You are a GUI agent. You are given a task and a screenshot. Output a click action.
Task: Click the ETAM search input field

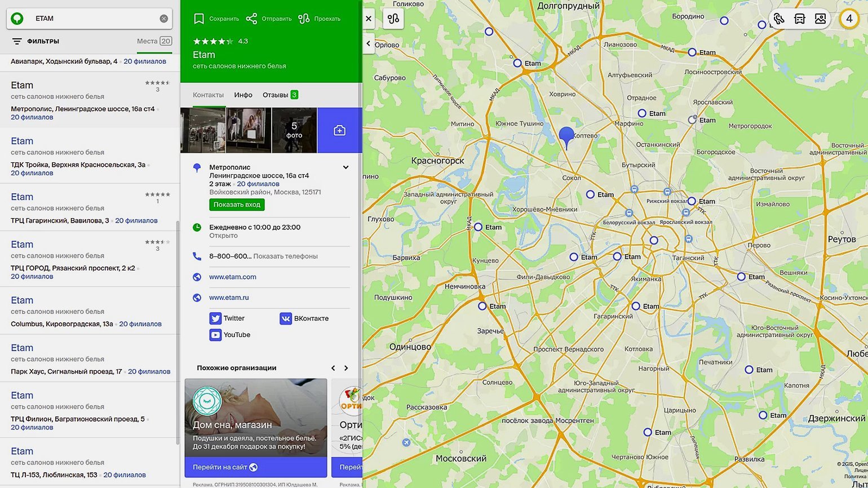pyautogui.click(x=93, y=19)
